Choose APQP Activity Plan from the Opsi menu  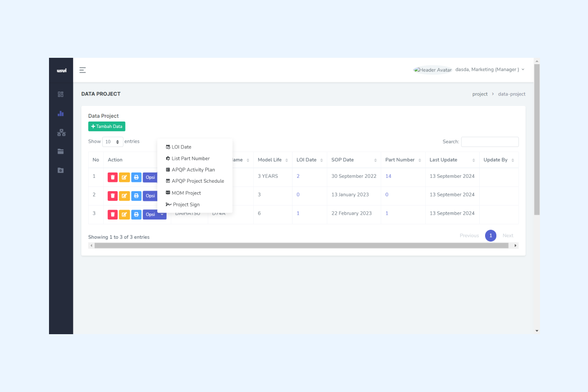click(195, 170)
